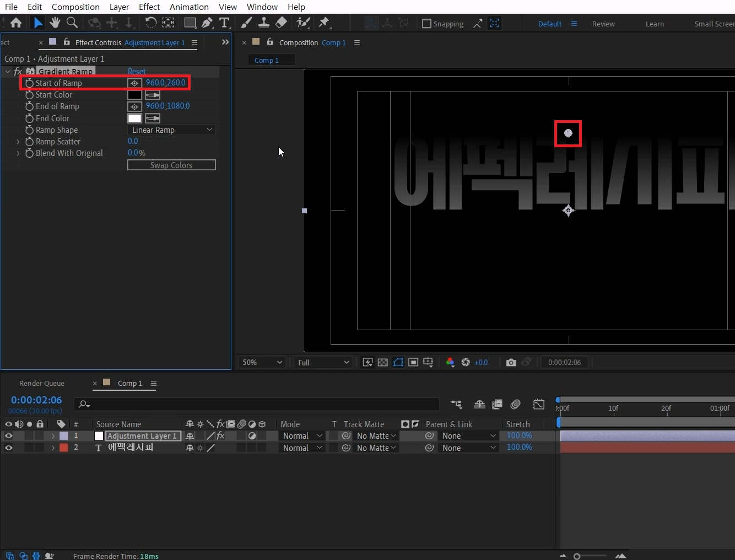Click Start of Ramp point picker crosshair
The width and height of the screenshot is (735, 560).
(x=134, y=83)
